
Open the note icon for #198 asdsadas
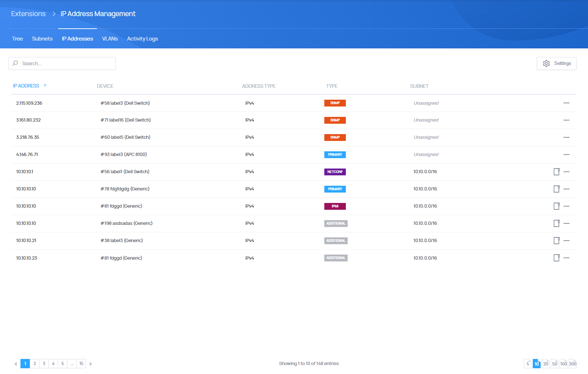[x=556, y=223]
